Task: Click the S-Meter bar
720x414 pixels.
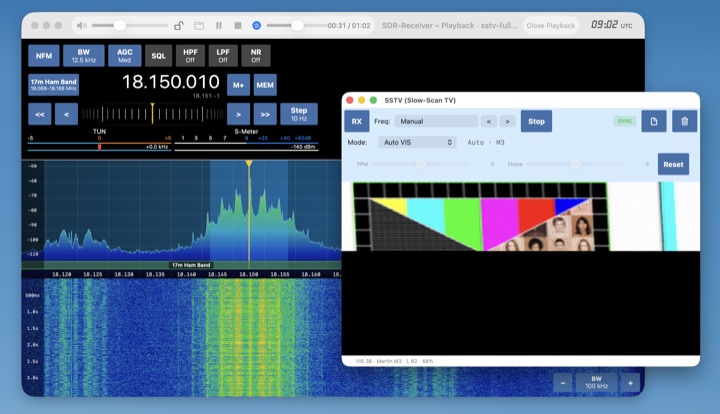Action: pos(246,143)
